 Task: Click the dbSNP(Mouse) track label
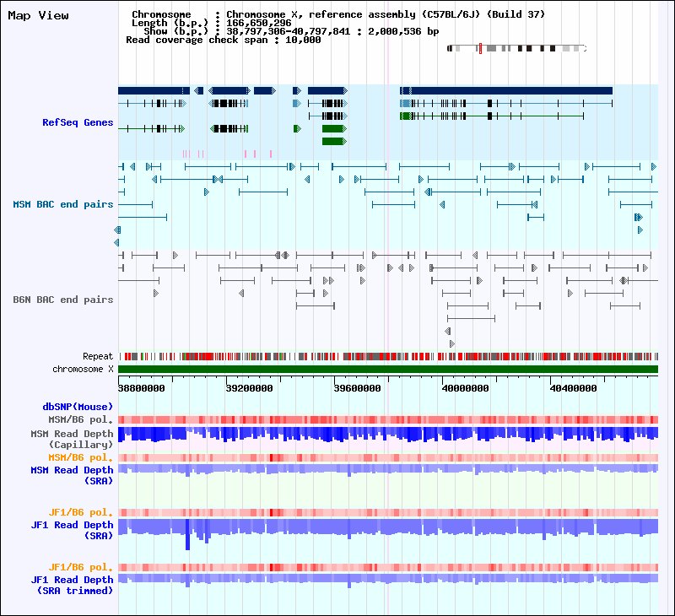pos(78,407)
